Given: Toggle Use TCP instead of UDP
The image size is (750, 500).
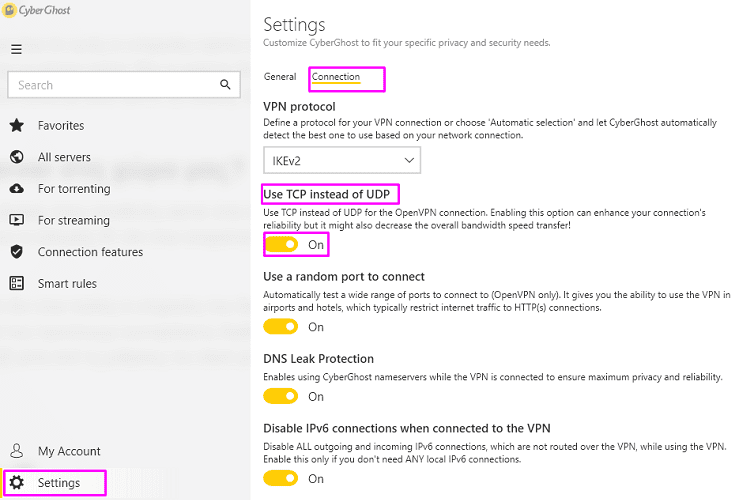Looking at the screenshot, I should 281,244.
